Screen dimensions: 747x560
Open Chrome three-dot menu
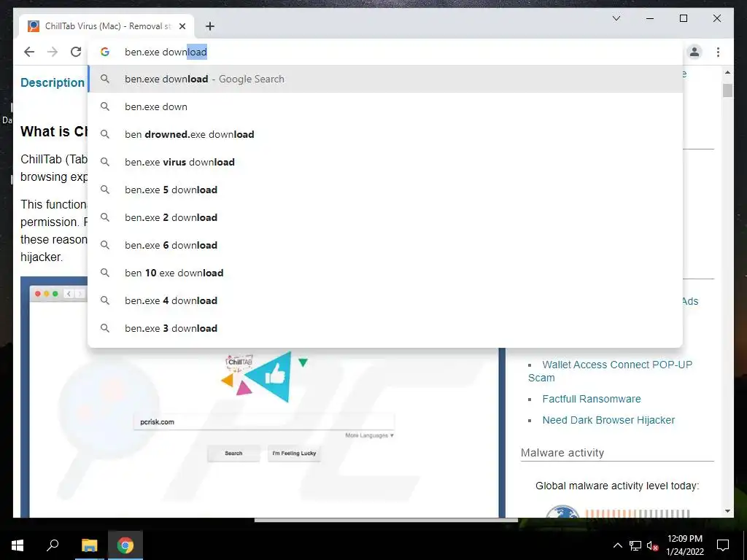[718, 52]
